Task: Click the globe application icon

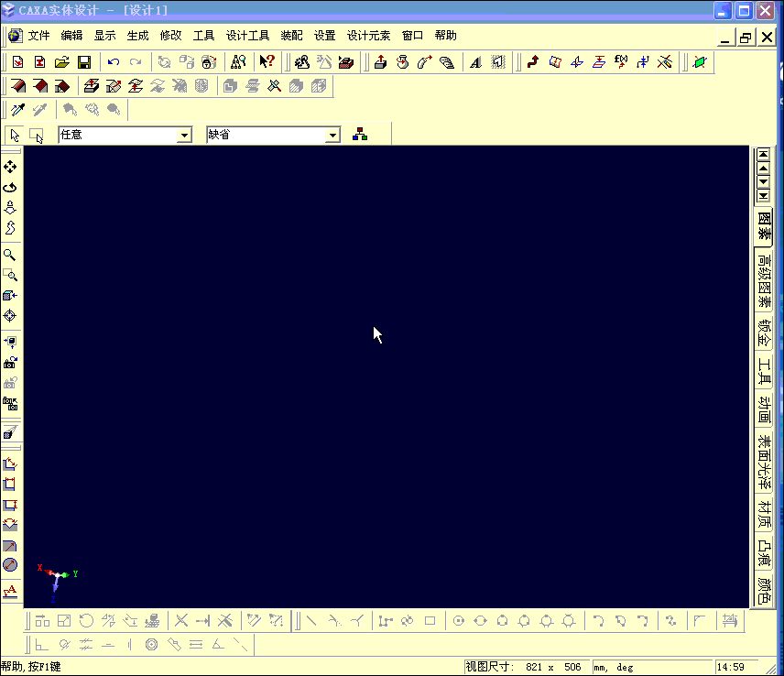Action: click(15, 36)
